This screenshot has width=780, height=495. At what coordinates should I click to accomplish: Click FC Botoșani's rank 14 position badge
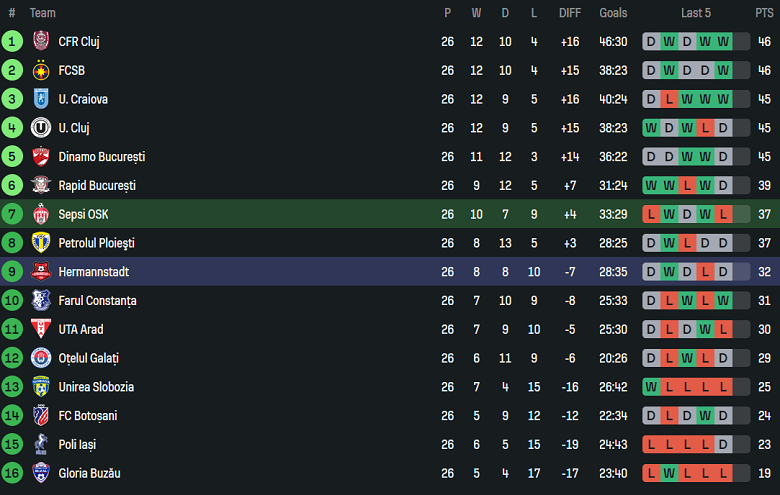12,415
